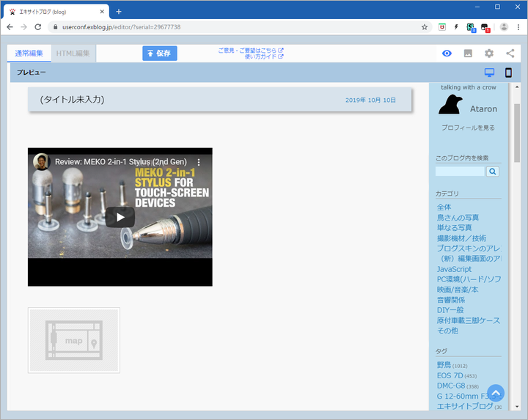Open the image insert icon
The width and height of the screenshot is (528, 420).
click(468, 54)
